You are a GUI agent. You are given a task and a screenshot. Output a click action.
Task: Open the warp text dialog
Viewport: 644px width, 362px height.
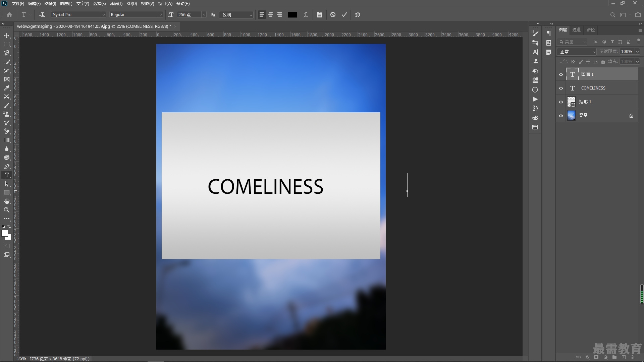(x=306, y=15)
